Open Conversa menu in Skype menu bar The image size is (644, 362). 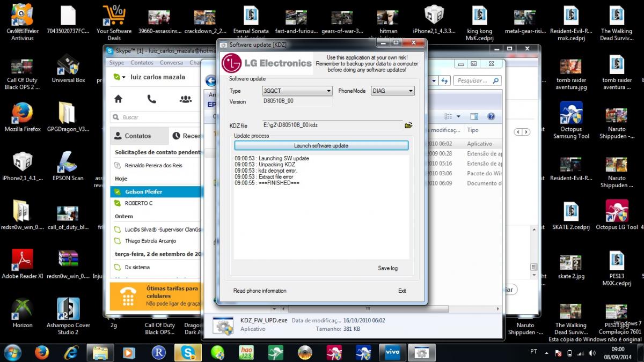pyautogui.click(x=171, y=63)
